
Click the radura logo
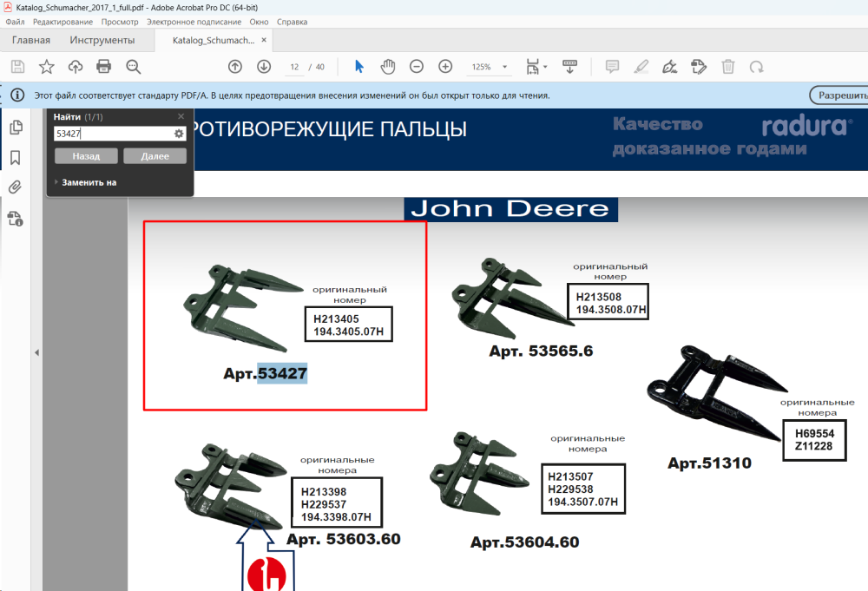807,126
